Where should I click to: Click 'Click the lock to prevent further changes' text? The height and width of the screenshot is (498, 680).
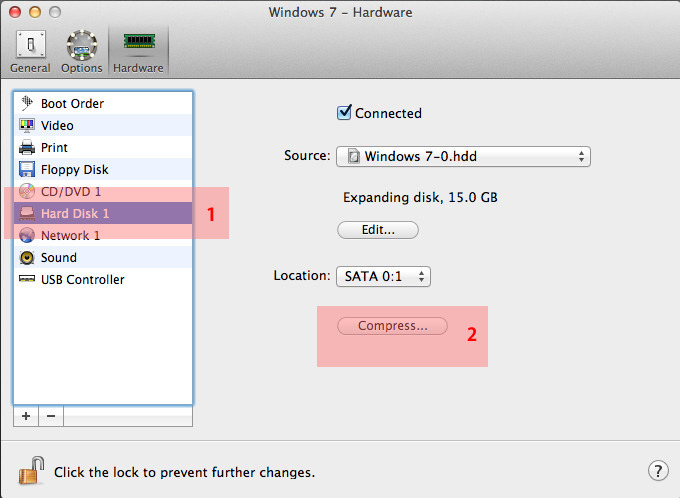coord(184,472)
